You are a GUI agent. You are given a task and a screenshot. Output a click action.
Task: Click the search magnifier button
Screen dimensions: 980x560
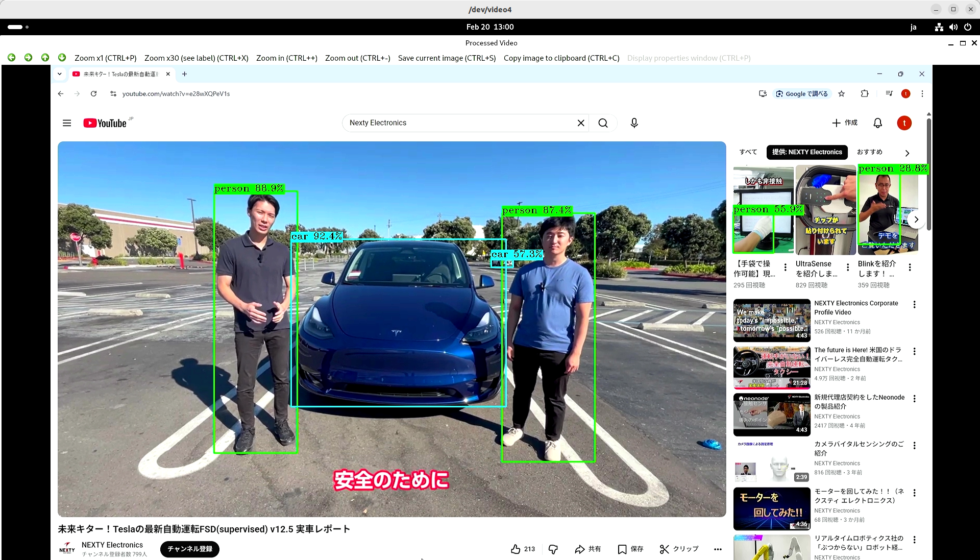click(603, 123)
